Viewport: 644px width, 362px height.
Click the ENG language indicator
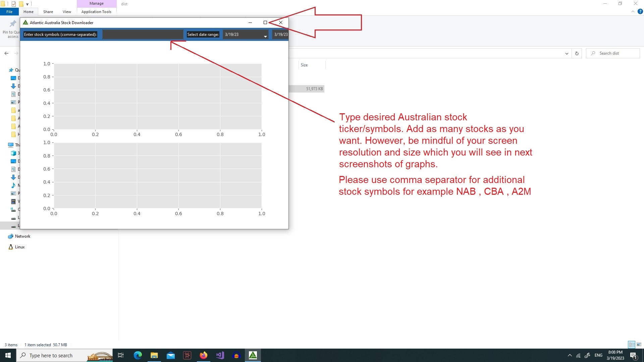(598, 355)
